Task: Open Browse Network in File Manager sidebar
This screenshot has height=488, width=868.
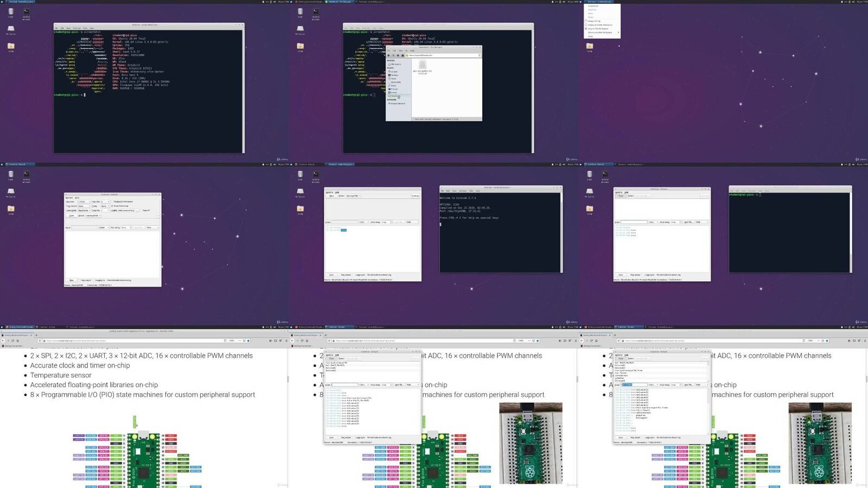Action: pyautogui.click(x=397, y=103)
